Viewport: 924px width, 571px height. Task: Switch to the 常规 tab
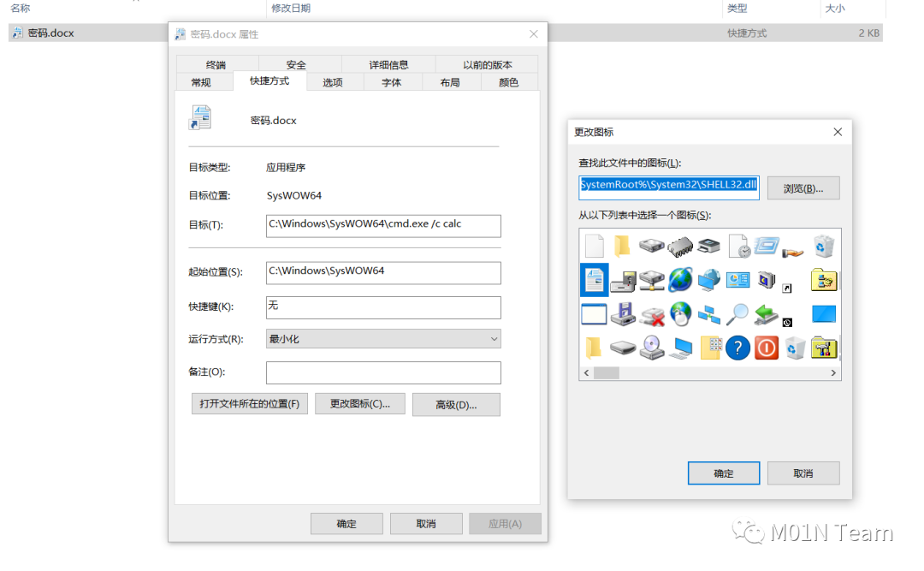click(x=201, y=82)
